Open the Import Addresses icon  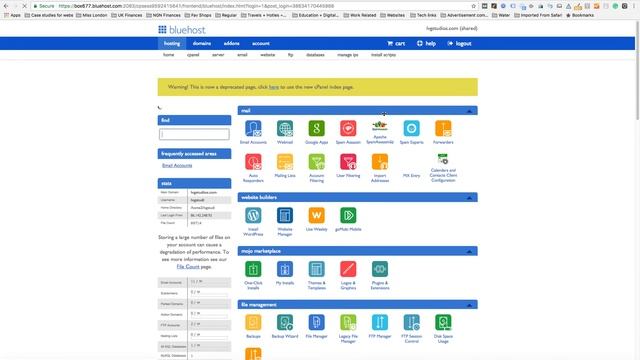(x=380, y=162)
